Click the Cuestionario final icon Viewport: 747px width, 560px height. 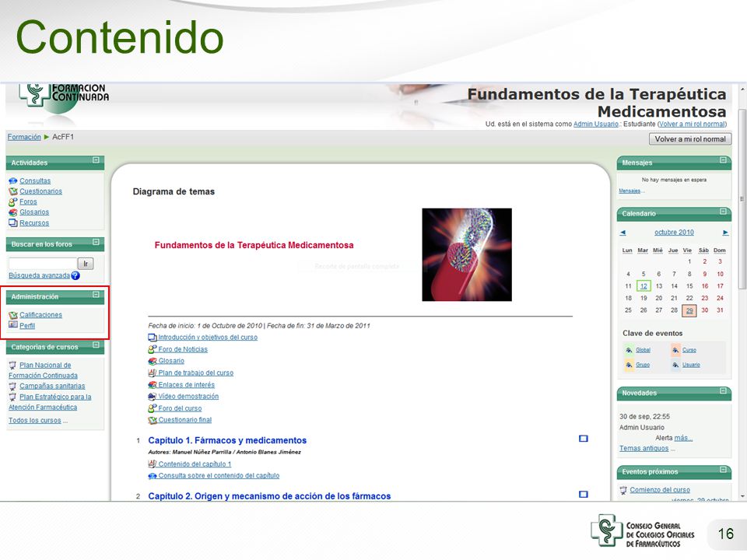coord(153,420)
